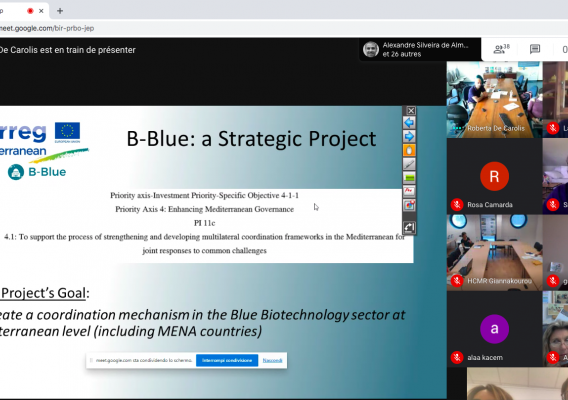This screenshot has height=400, width=568.
Task: Close the floating presenter toolbar
Action: coord(411,111)
